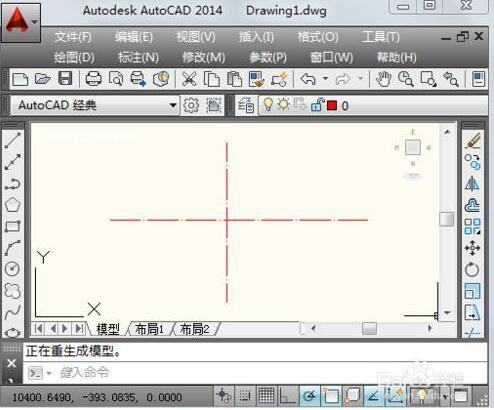The width and height of the screenshot is (494, 410).
Task: Click the vertical scrollbar thumb
Action: [446, 219]
